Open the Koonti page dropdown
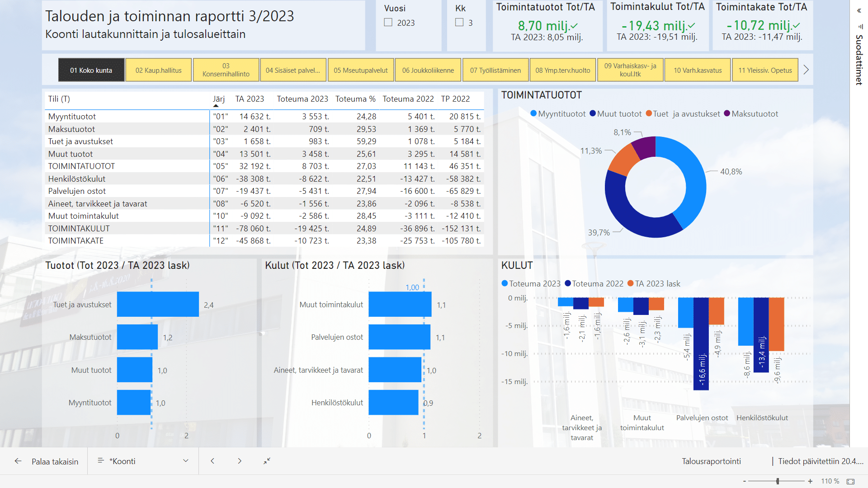 point(186,461)
